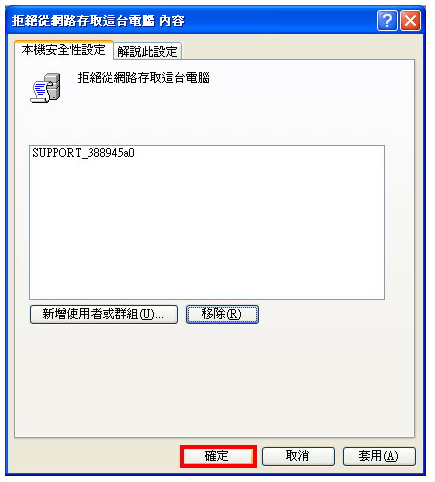Click the 拒絕從網路存取這台電腦 policy label
Screen dimensions: 435x482
click(x=143, y=78)
